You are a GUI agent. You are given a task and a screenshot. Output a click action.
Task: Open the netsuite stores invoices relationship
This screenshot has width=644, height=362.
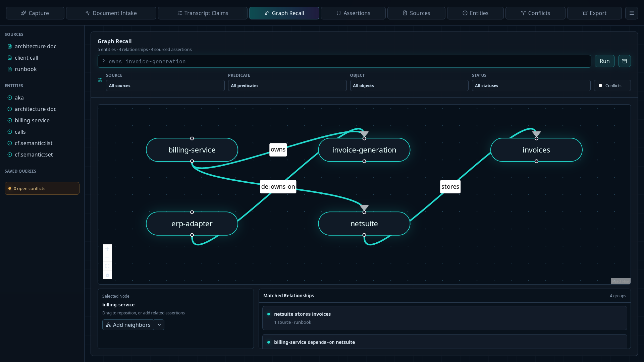(444, 318)
